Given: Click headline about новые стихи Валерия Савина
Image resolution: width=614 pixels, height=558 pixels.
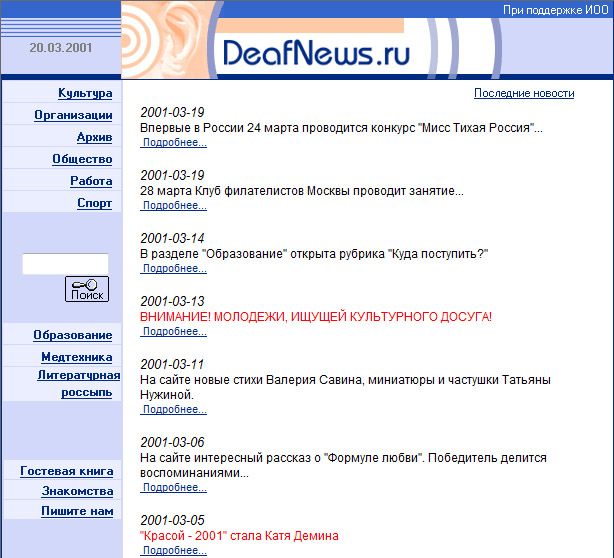Looking at the screenshot, I should [x=345, y=387].
